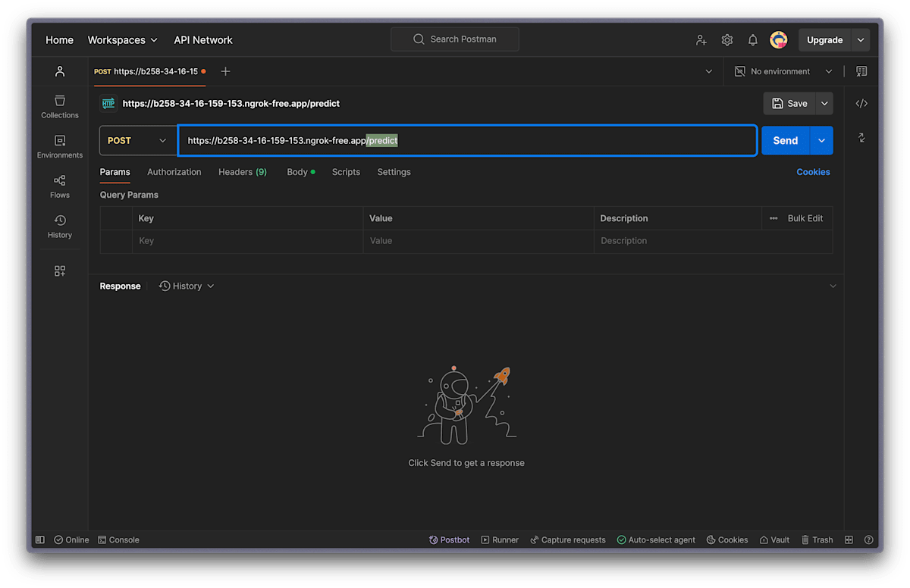The height and width of the screenshot is (588, 910).
Task: Open the Send button dropdown arrow
Action: click(x=821, y=141)
